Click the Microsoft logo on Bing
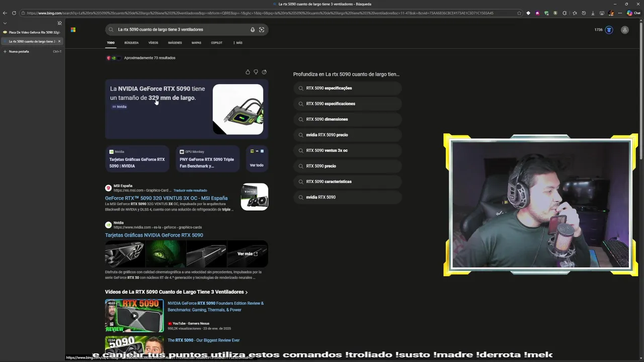The height and width of the screenshot is (362, 644). [x=73, y=30]
